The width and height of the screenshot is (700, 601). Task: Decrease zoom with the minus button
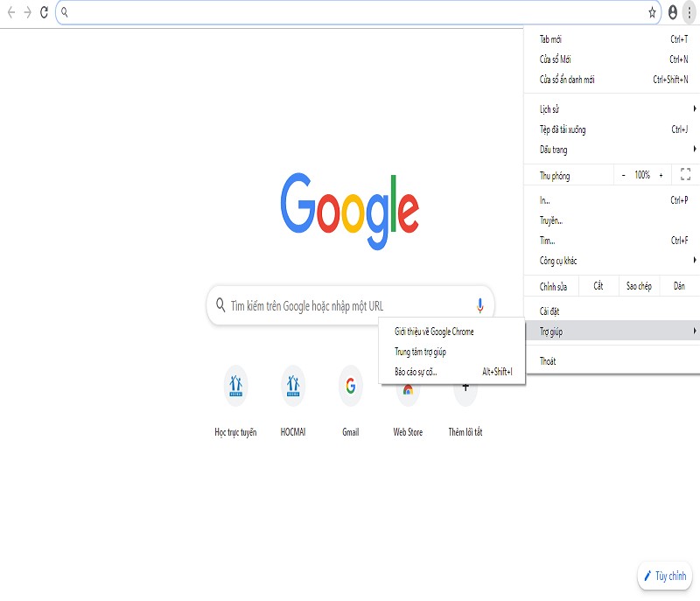(623, 175)
